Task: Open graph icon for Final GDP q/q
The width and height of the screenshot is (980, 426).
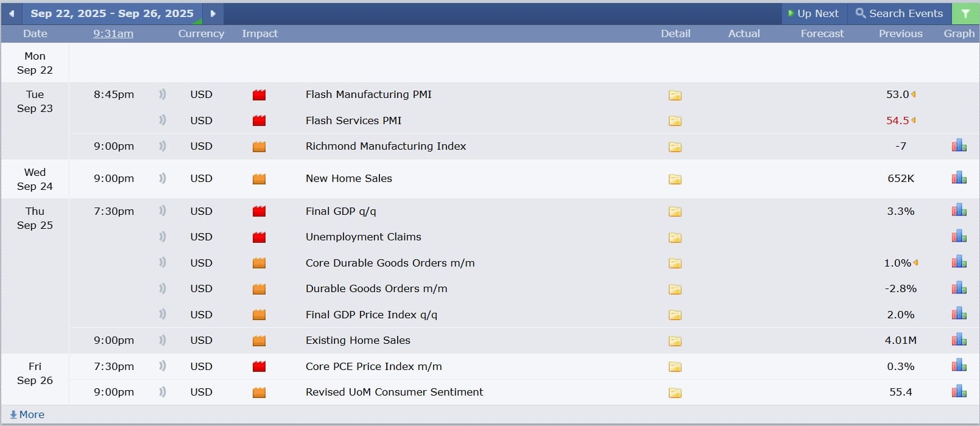Action: (959, 211)
